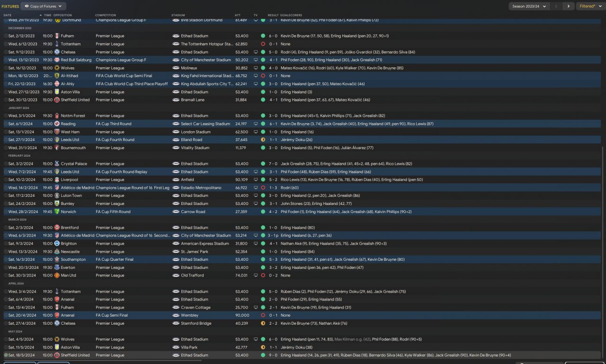Click the green win indicator for Crystal Palace match
606x364 pixels.
263,164
